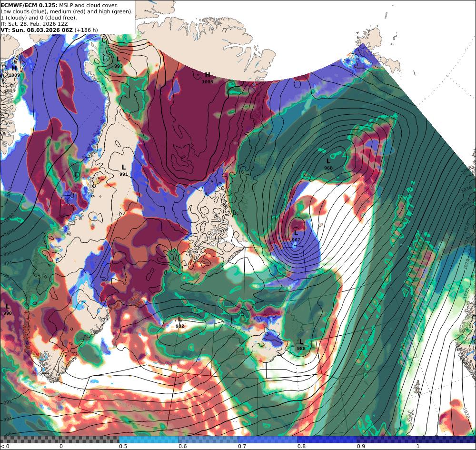
Task: Click the L 993 low pressure label
Action: click(x=119, y=62)
